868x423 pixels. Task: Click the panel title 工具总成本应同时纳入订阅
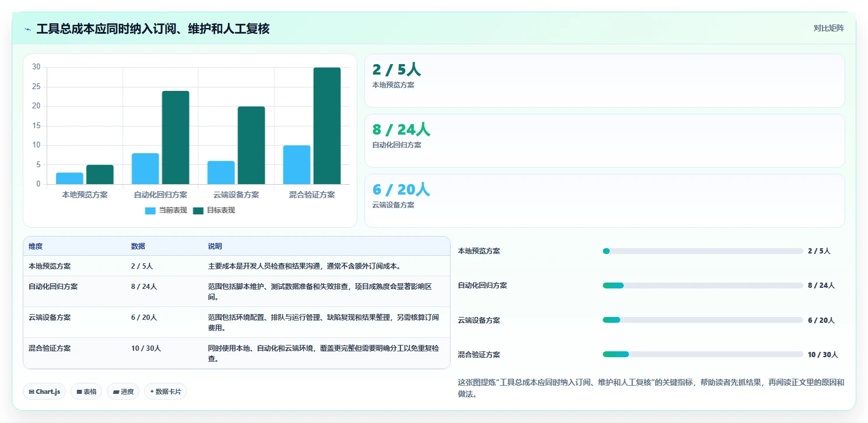point(153,29)
